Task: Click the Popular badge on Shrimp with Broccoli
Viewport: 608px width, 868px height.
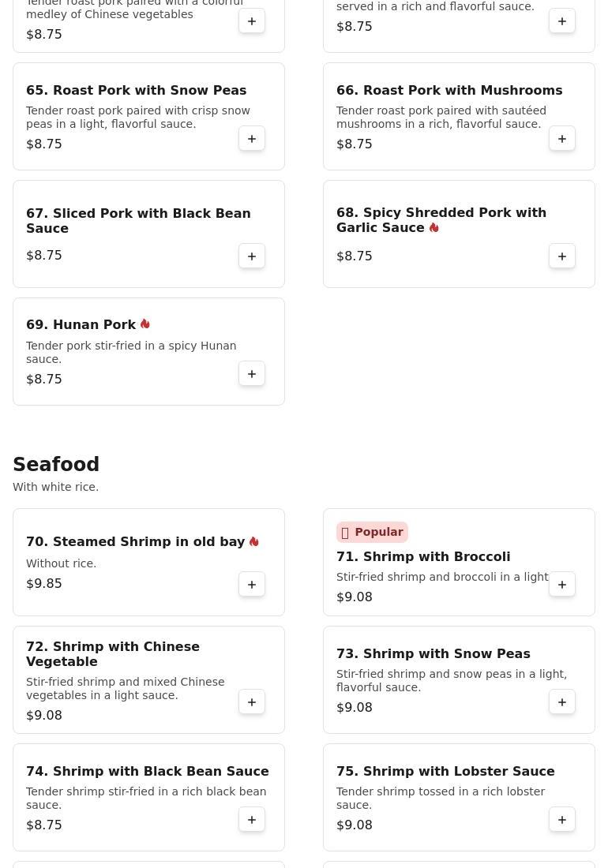Action: [372, 532]
